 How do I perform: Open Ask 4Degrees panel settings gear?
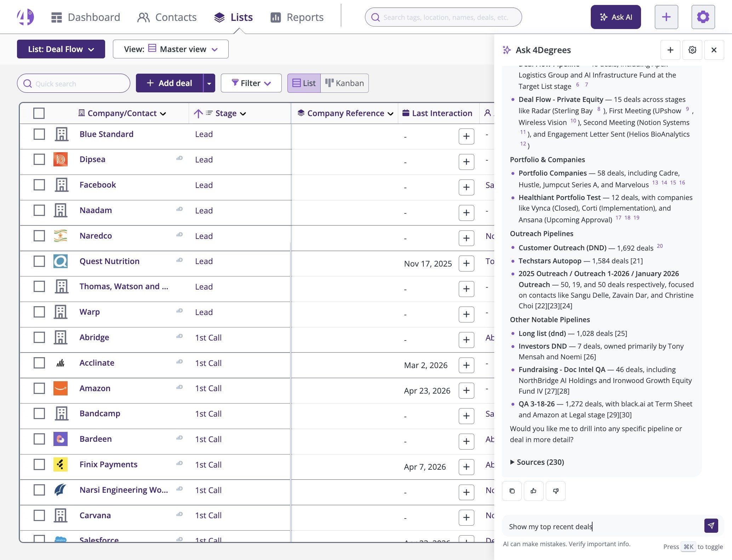pos(692,50)
